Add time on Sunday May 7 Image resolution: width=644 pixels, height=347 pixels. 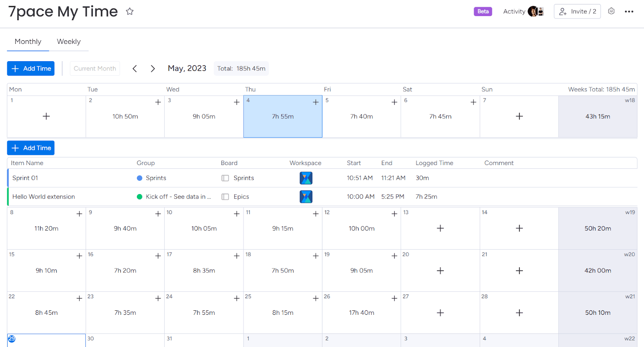pos(519,116)
